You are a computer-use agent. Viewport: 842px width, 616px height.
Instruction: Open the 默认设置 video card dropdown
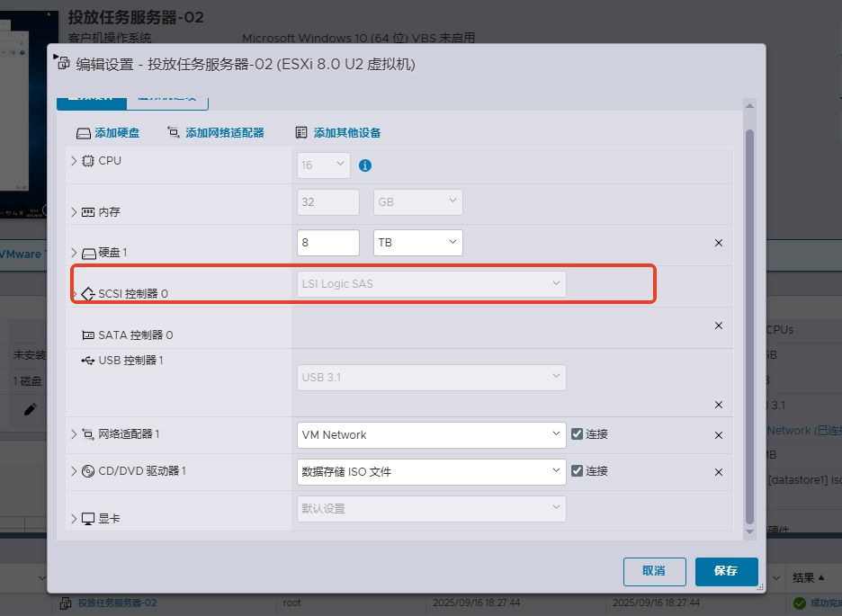point(431,509)
